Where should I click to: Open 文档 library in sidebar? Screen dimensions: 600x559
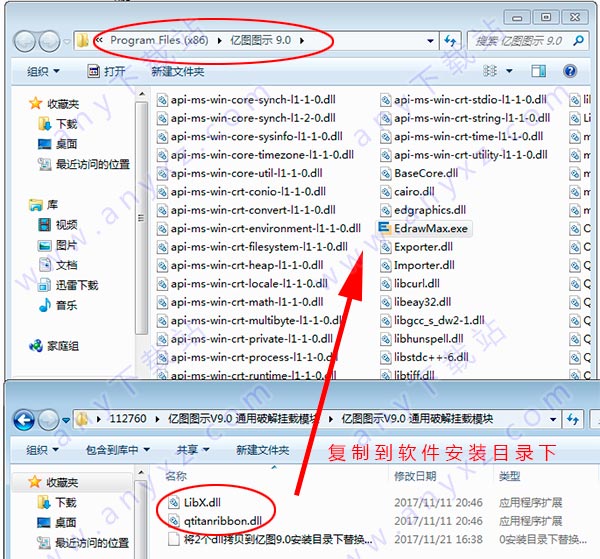pyautogui.click(x=58, y=265)
